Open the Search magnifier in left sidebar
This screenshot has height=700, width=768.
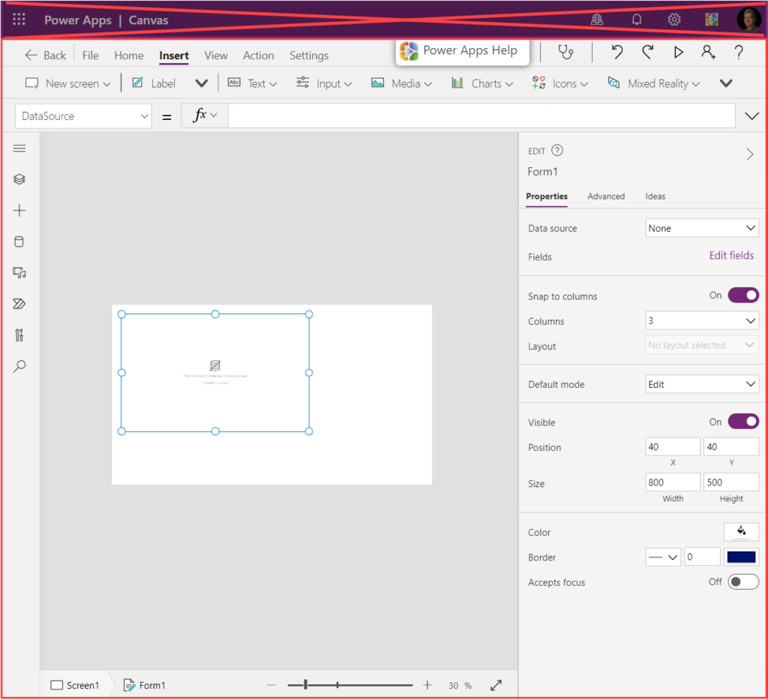pyautogui.click(x=19, y=366)
